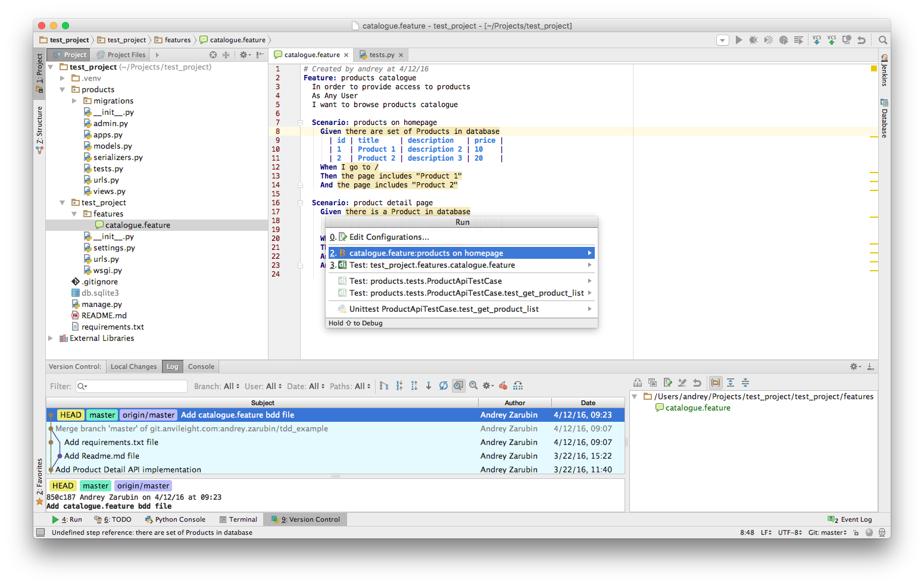Choose Edit Configurations in the Run popup

pos(387,237)
